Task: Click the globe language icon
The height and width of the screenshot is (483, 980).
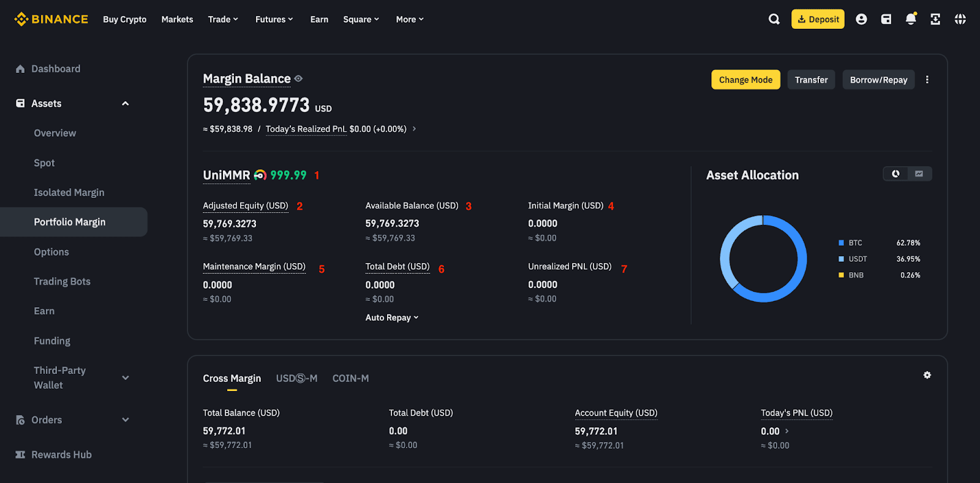Action: 960,19
